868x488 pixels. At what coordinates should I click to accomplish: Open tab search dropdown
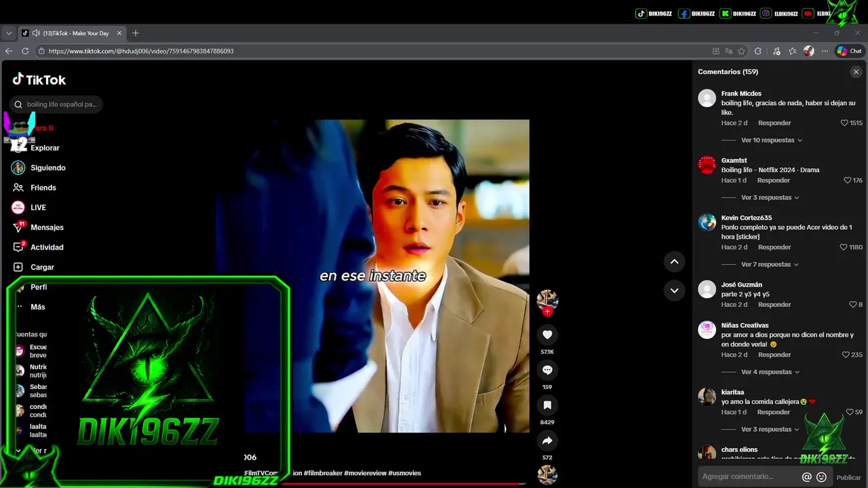(x=9, y=33)
